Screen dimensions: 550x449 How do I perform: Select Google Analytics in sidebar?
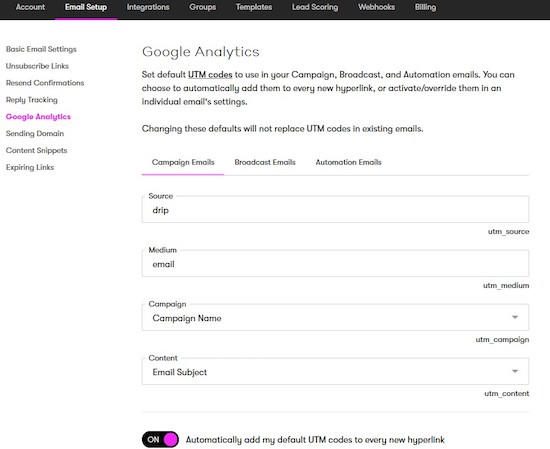[x=38, y=117]
